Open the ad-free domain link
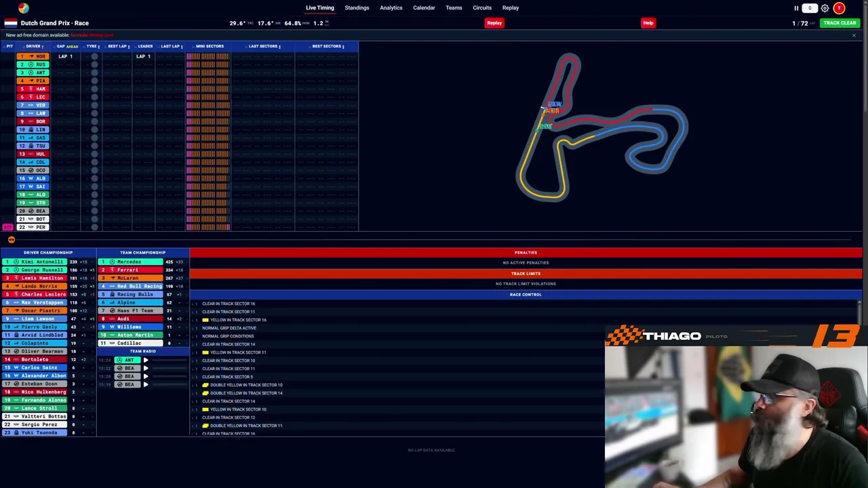Image resolution: width=868 pixels, height=488 pixels. click(x=92, y=35)
